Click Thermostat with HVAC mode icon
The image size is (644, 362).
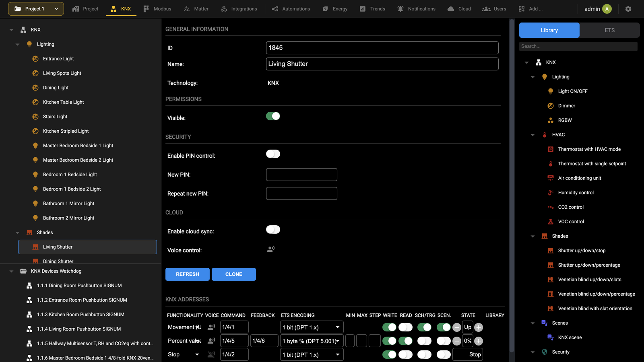[x=551, y=149]
